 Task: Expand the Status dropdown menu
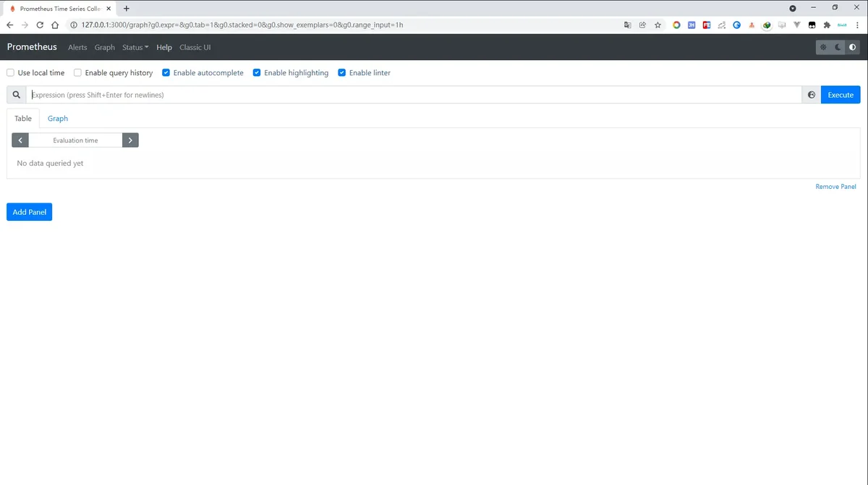[135, 47]
